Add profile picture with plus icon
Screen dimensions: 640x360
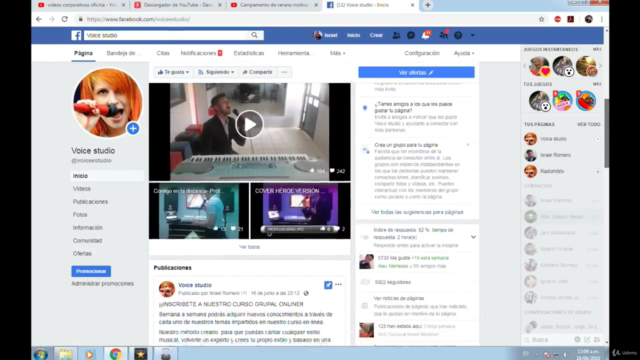[x=133, y=129]
